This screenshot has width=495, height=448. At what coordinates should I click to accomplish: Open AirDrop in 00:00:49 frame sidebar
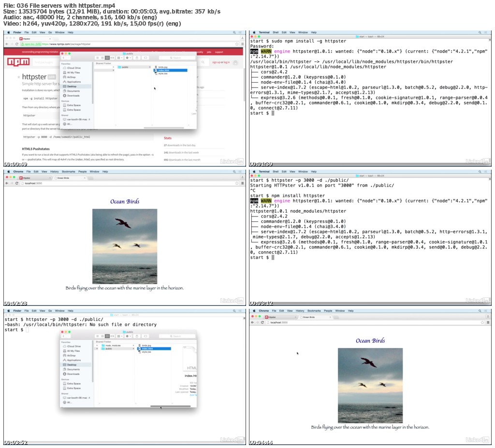click(70, 77)
